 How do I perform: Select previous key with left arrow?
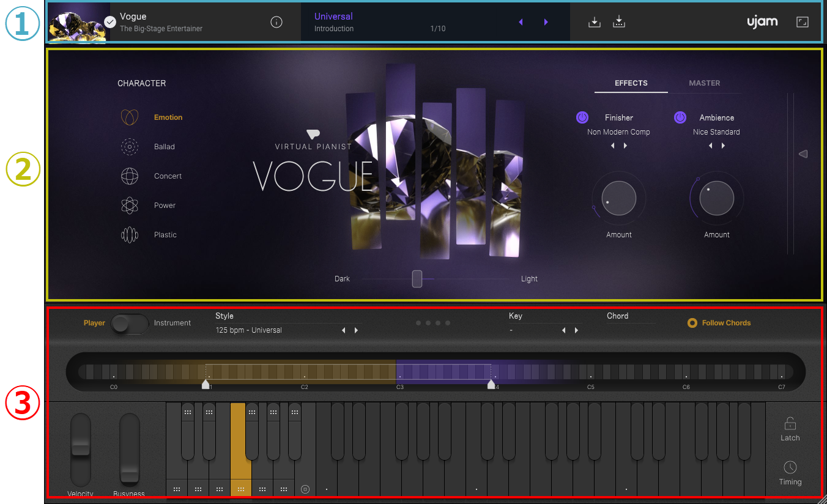[564, 330]
